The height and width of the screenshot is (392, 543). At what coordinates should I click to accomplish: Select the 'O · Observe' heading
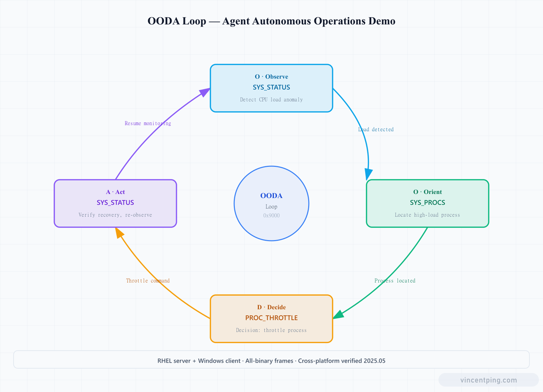(271, 77)
